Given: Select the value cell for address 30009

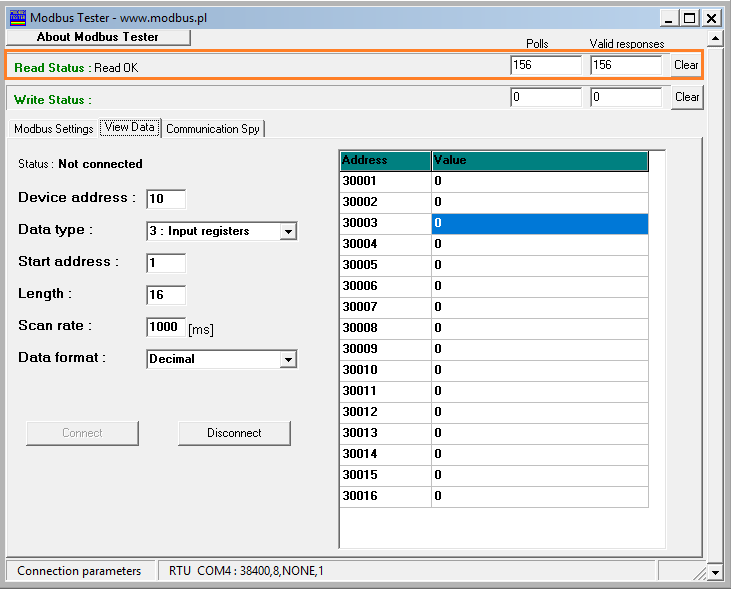Looking at the screenshot, I should [540, 350].
